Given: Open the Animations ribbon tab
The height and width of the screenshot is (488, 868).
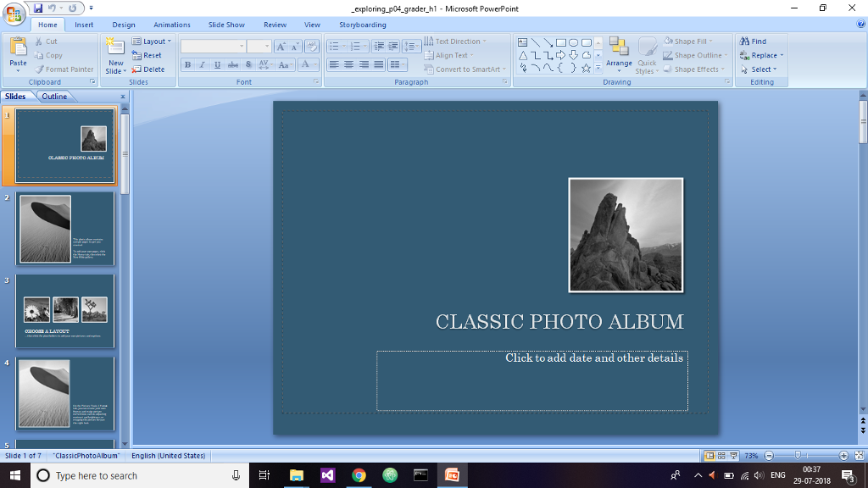Looking at the screenshot, I should [x=171, y=25].
